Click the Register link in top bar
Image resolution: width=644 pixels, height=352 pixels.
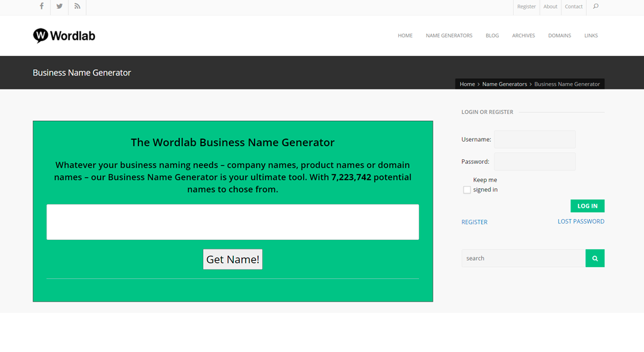tap(526, 6)
